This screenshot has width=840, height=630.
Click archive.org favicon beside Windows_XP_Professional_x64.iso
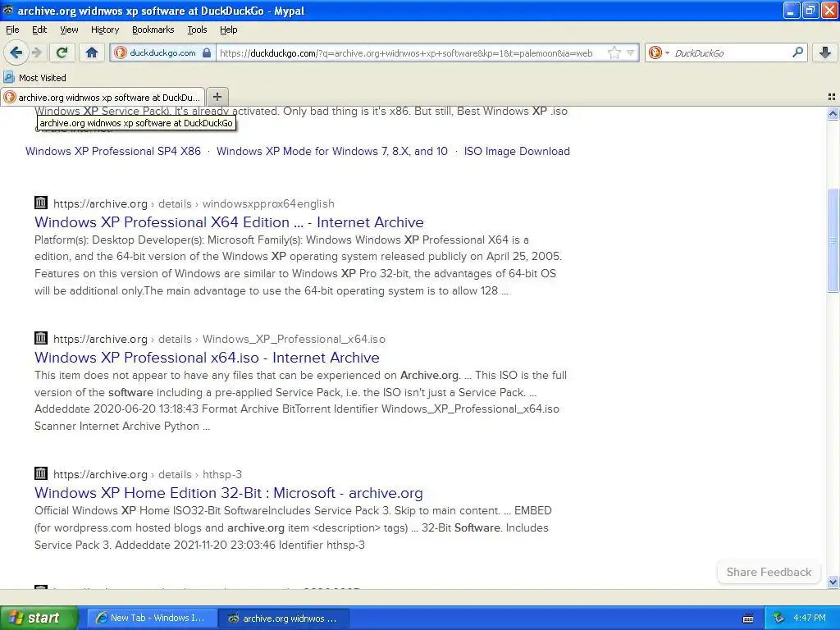(41, 338)
